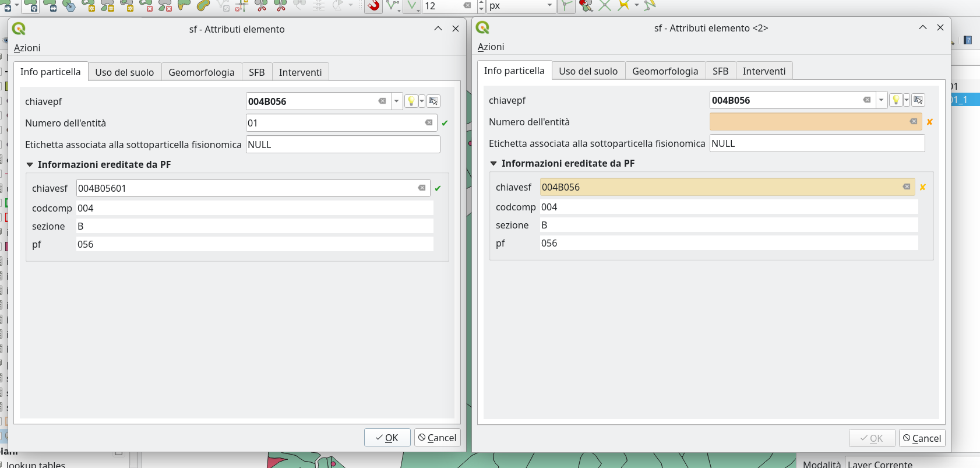Switch to Uso del suolo tab in <2> dialog
The image size is (980, 468).
point(588,71)
